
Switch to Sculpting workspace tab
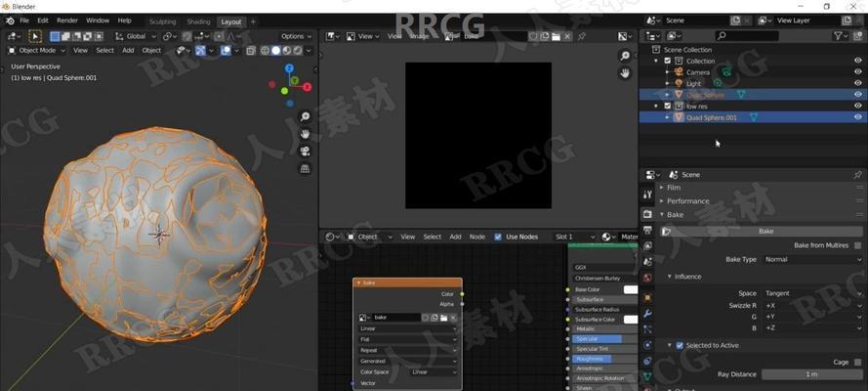163,22
